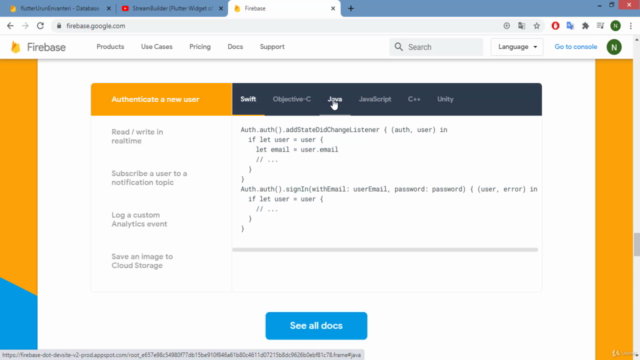Click the install/add circle icon in address bar

pyautogui.click(x=507, y=26)
